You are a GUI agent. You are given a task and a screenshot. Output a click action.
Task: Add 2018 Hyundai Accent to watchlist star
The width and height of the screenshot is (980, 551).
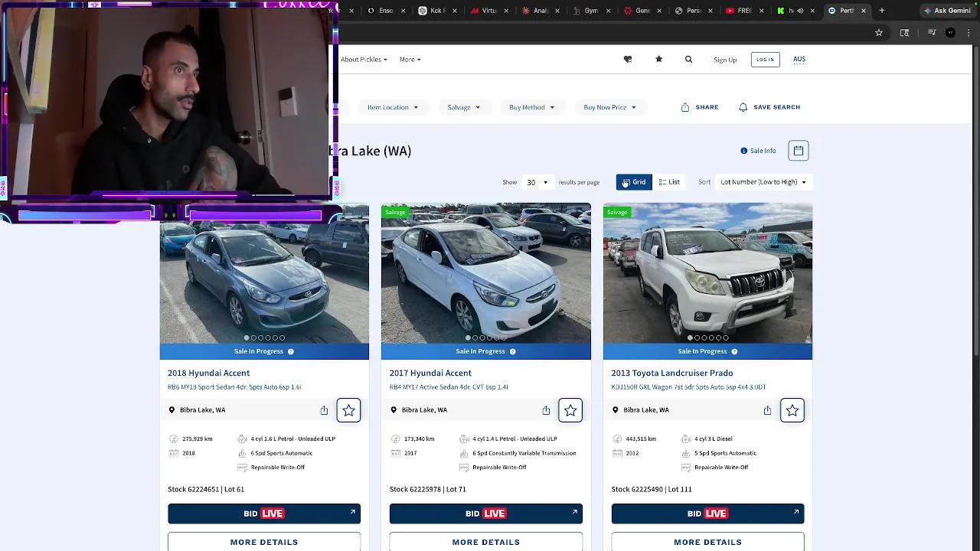[348, 411]
